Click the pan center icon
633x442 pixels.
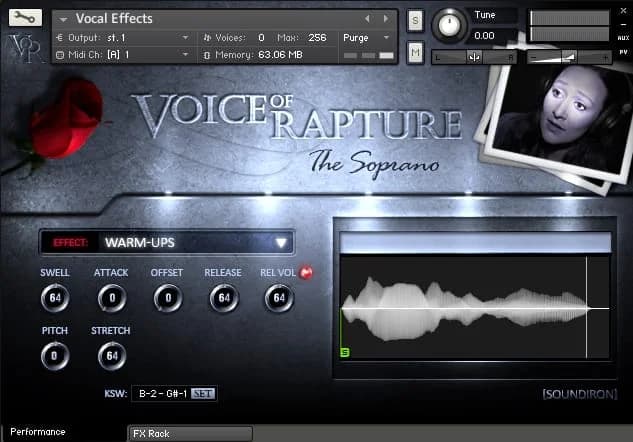point(475,57)
